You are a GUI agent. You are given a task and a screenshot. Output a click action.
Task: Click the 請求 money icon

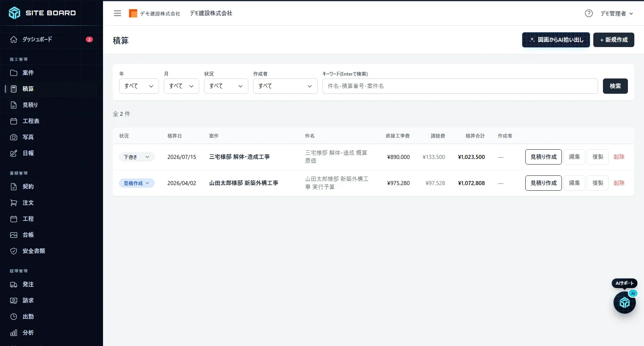click(x=14, y=301)
